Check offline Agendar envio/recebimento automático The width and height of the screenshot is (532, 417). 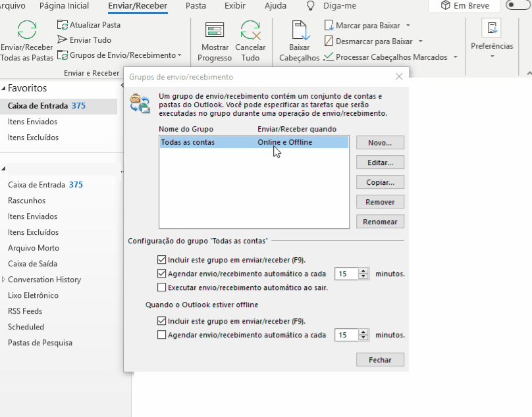(x=161, y=335)
